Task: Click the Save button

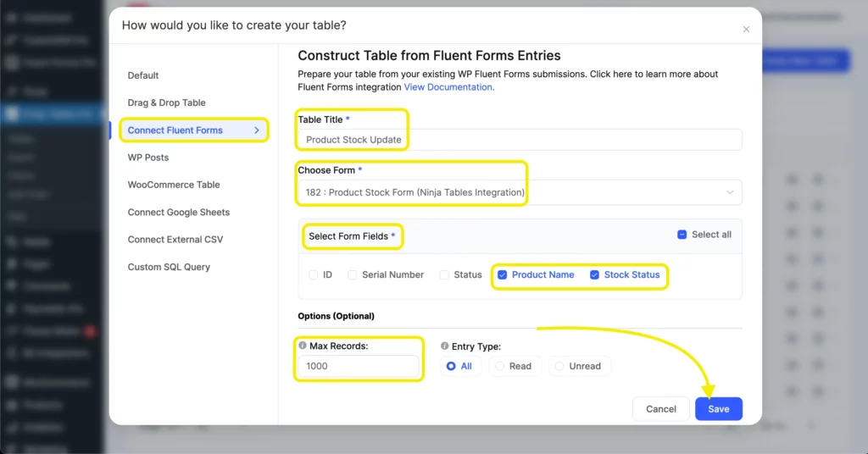Action: (x=718, y=409)
